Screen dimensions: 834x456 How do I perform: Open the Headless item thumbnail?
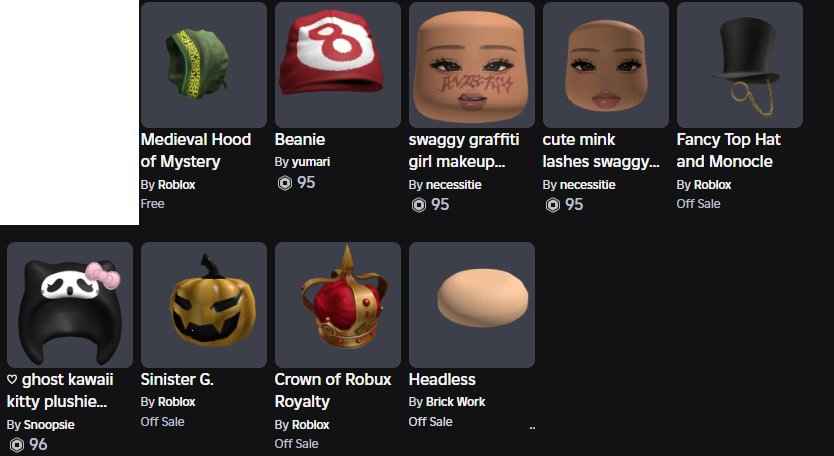(x=472, y=305)
